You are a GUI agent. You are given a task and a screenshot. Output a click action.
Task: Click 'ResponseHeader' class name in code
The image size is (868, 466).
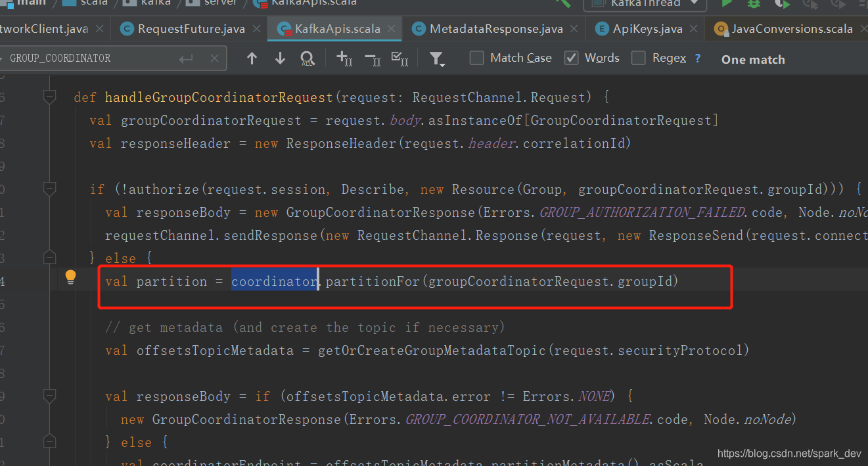click(341, 143)
